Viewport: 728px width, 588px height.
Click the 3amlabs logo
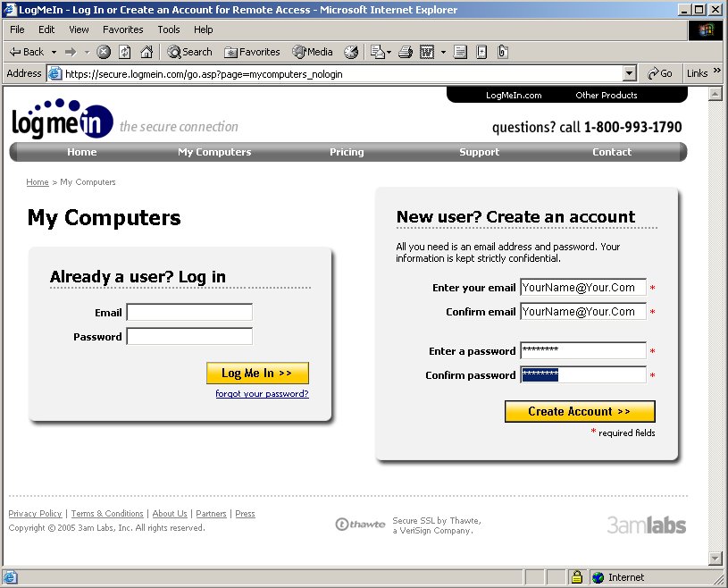(647, 525)
